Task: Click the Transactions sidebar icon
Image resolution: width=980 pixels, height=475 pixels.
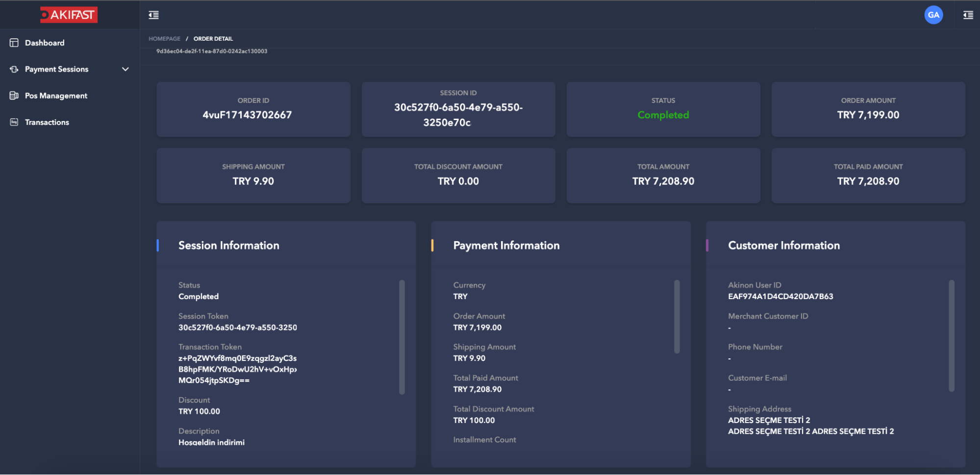Action: pyautogui.click(x=14, y=123)
